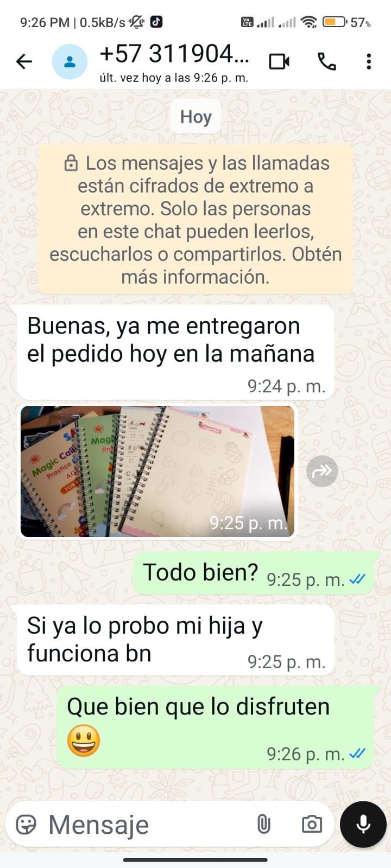The width and height of the screenshot is (391, 868).
Task: Forward the notebooks photo with arrow icon
Action: [322, 471]
